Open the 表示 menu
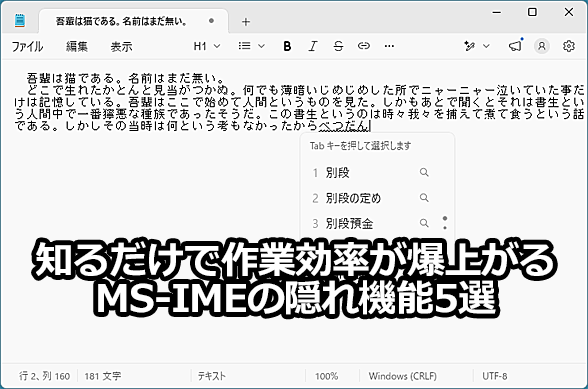This screenshot has width=588, height=389. (x=121, y=47)
